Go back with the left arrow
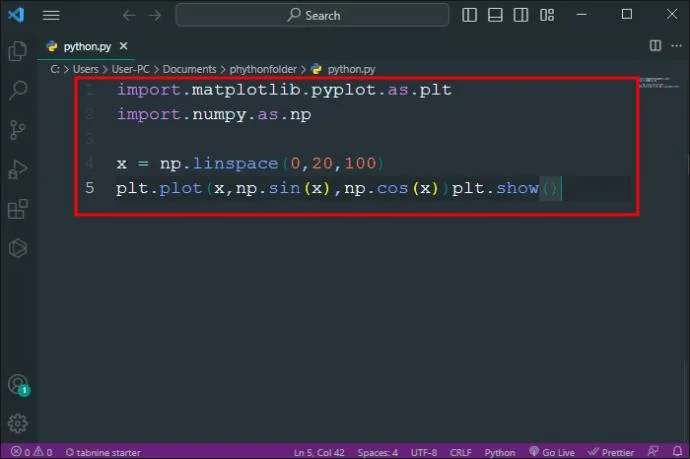The width and height of the screenshot is (690, 459). tap(128, 15)
